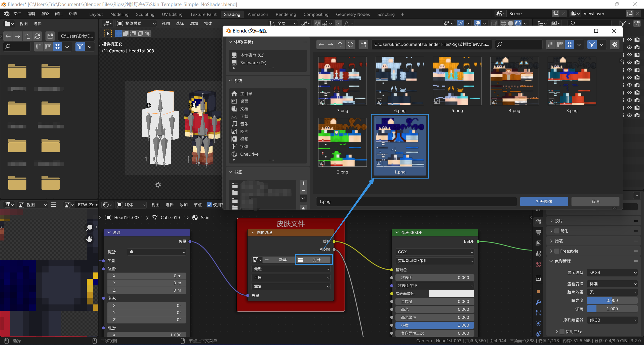Open Downloads system folder shortcut
The width and height of the screenshot is (644, 345).
click(x=244, y=116)
